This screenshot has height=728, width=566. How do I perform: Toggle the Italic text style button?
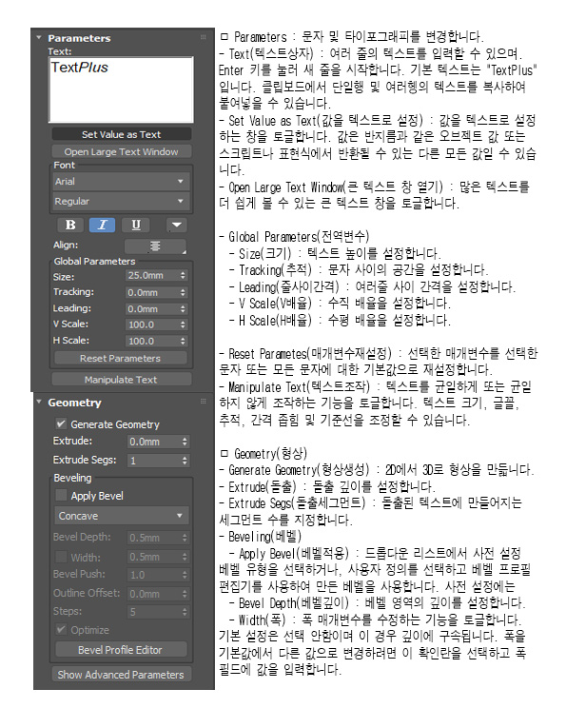(x=102, y=225)
